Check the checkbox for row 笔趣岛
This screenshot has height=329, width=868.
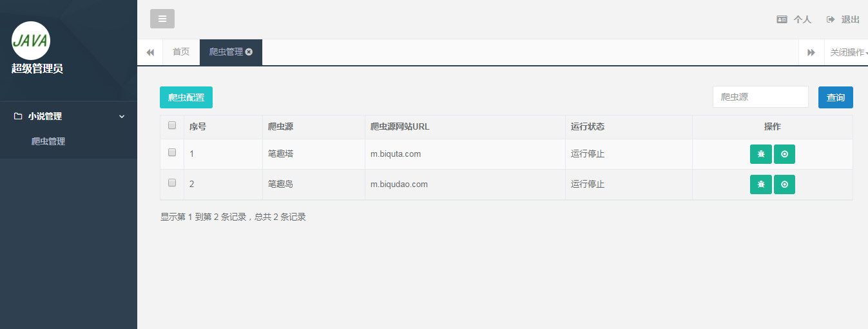point(172,183)
